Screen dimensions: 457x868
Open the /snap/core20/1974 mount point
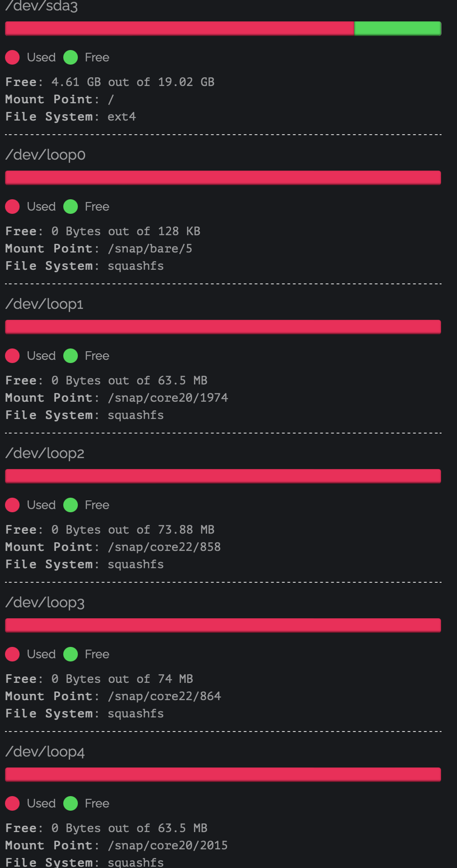tap(168, 397)
